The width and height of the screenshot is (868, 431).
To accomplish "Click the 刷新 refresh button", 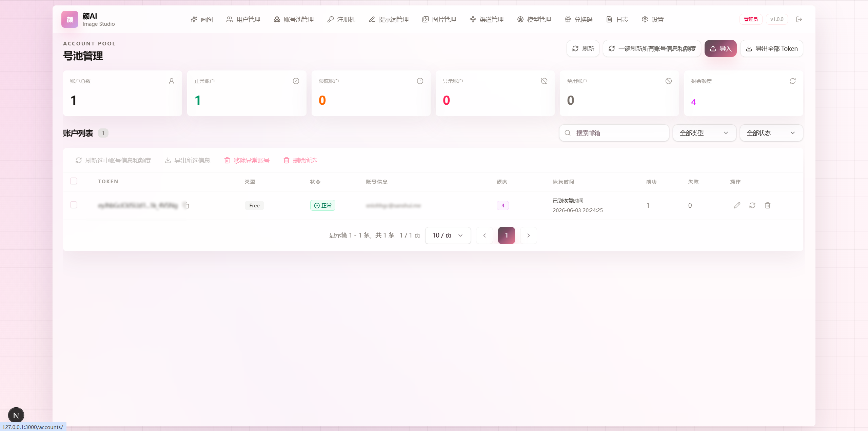I will click(x=583, y=48).
